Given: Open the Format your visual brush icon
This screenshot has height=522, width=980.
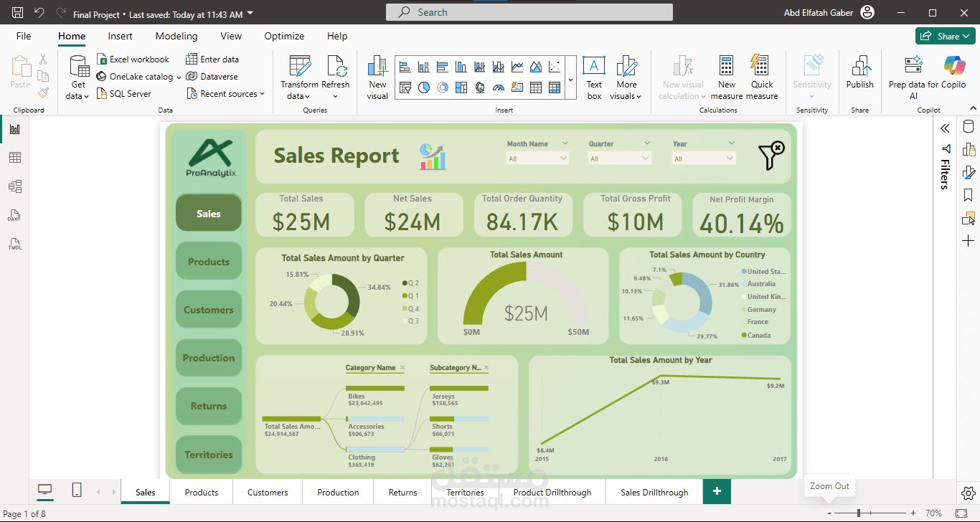Looking at the screenshot, I should [x=969, y=173].
